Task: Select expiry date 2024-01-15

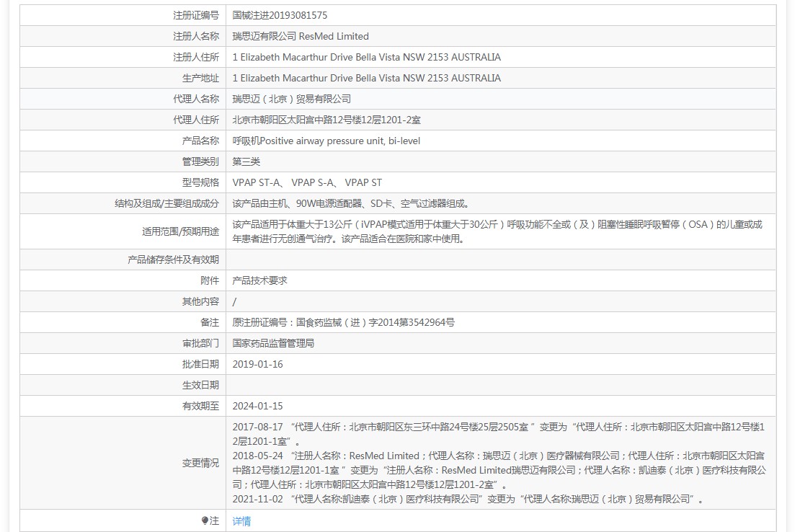Action: click(x=257, y=406)
